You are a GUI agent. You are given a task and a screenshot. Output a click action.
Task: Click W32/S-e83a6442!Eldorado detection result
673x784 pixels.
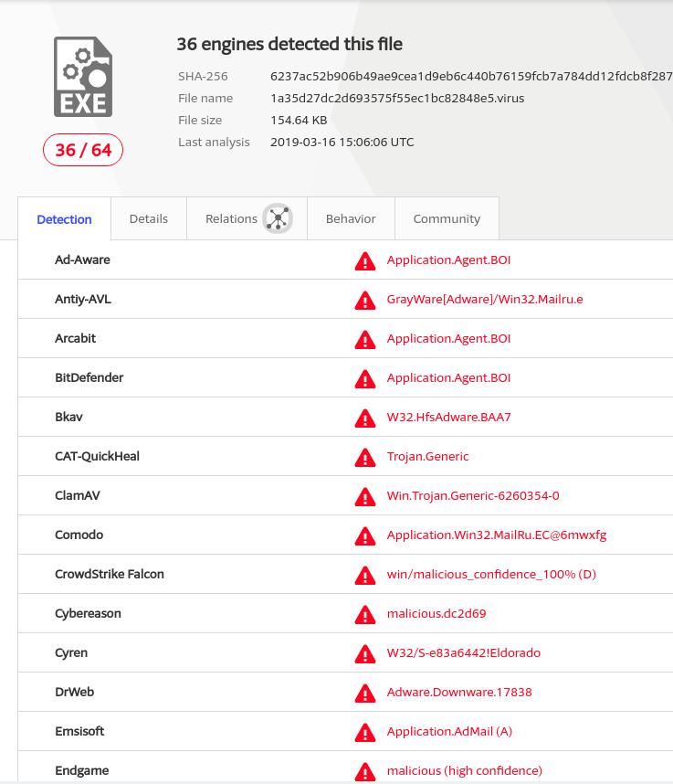464,652
